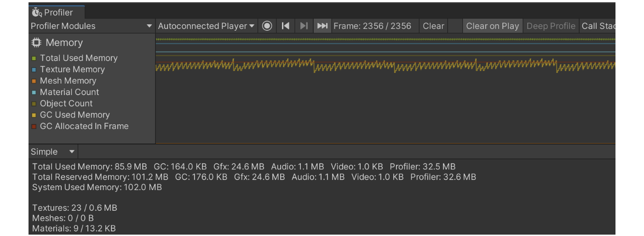This screenshot has width=644, height=236.
Task: Open the Simple view mode dropdown
Action: (53, 152)
